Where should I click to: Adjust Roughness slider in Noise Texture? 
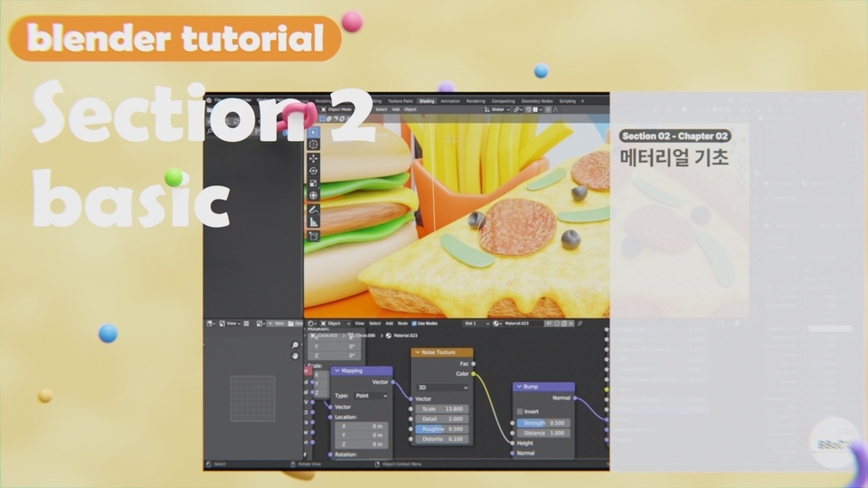pyautogui.click(x=442, y=428)
